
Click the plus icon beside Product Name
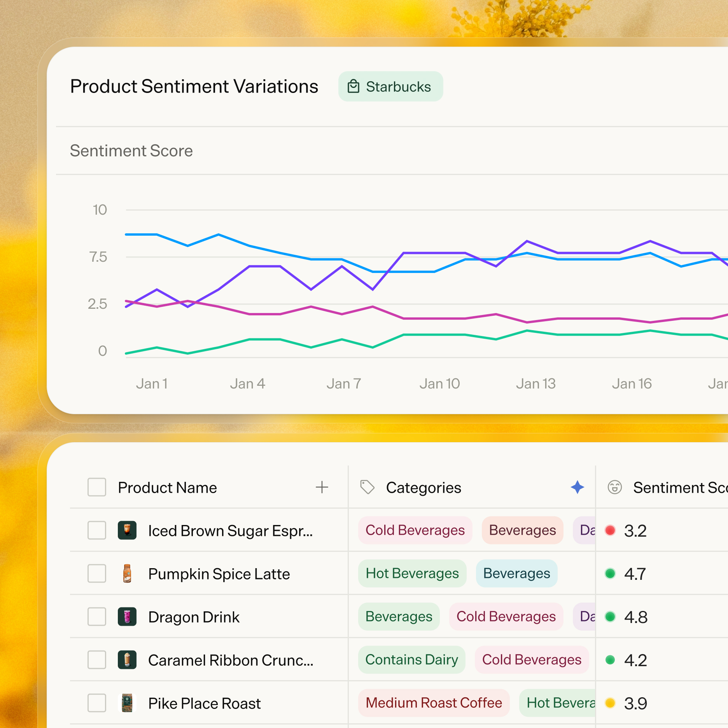click(322, 487)
